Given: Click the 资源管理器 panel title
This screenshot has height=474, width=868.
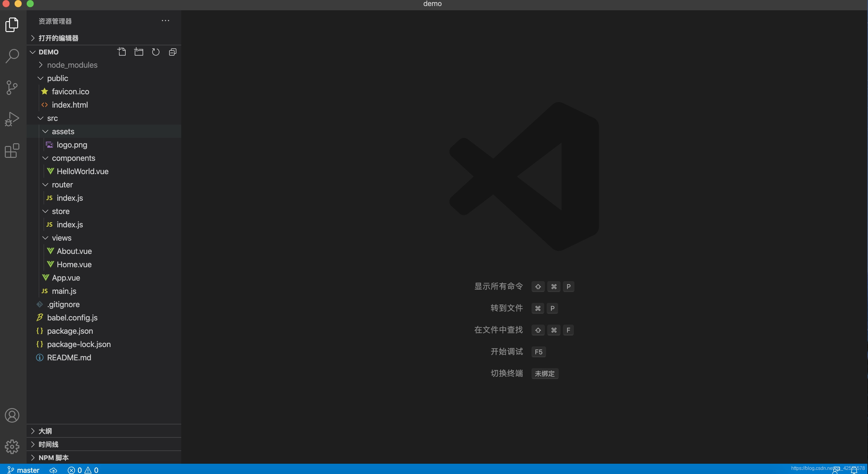Looking at the screenshot, I should (55, 21).
